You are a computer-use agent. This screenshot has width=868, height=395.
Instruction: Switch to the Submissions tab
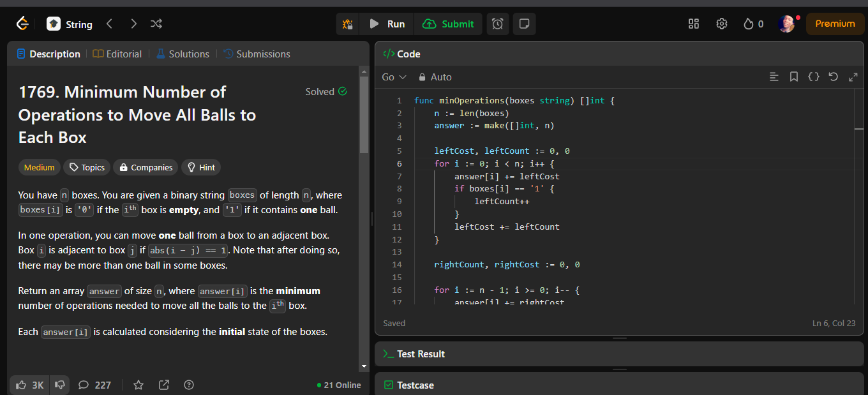[257, 54]
